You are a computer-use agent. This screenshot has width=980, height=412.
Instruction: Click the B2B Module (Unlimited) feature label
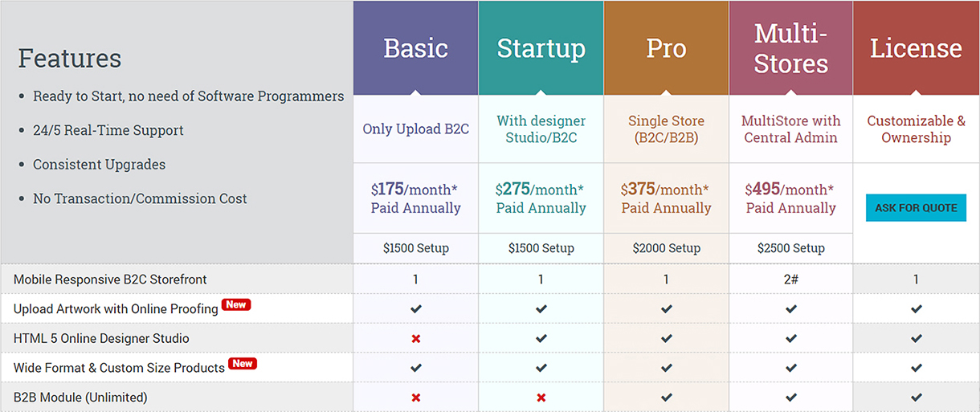pos(80,398)
